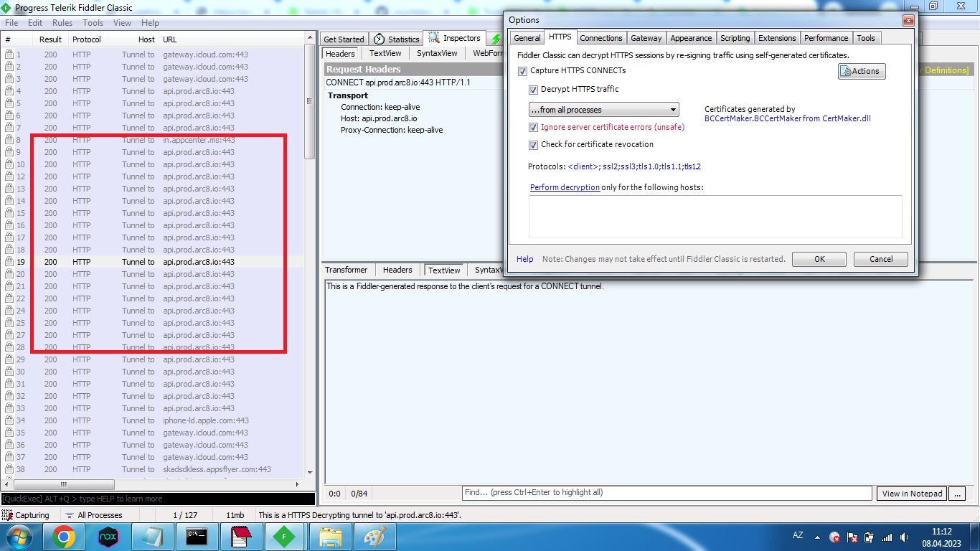Viewport: 980px width, 551px height.
Task: Disable Ignore server certificate errors option
Action: (533, 127)
